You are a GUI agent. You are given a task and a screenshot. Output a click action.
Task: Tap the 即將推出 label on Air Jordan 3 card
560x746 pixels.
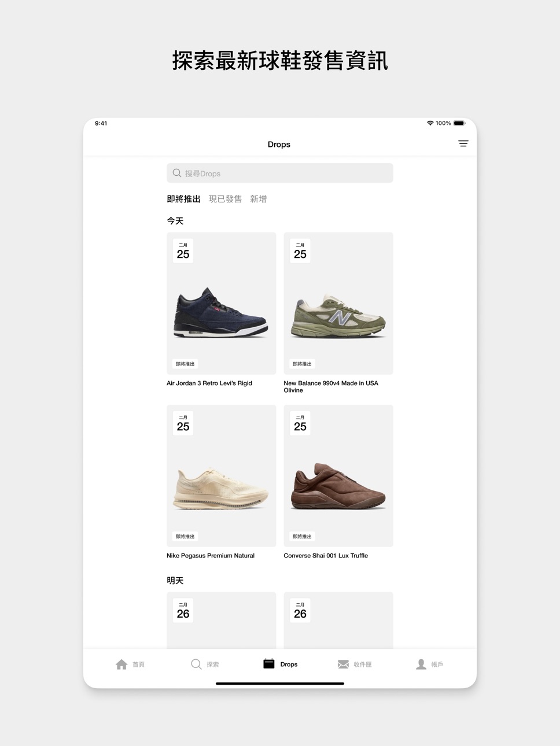click(x=185, y=364)
